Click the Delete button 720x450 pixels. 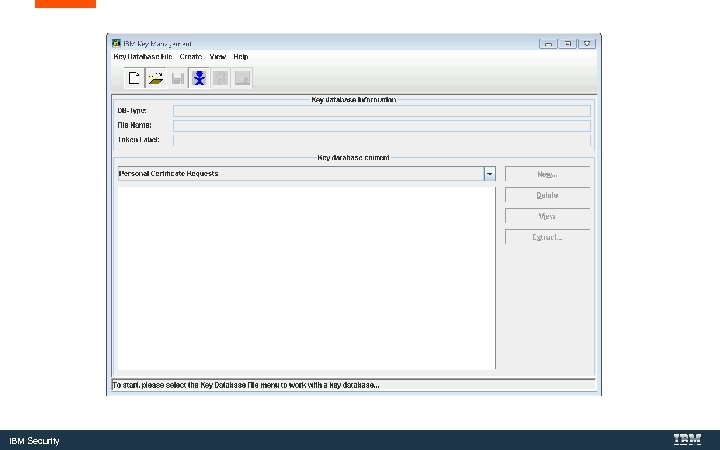547,195
